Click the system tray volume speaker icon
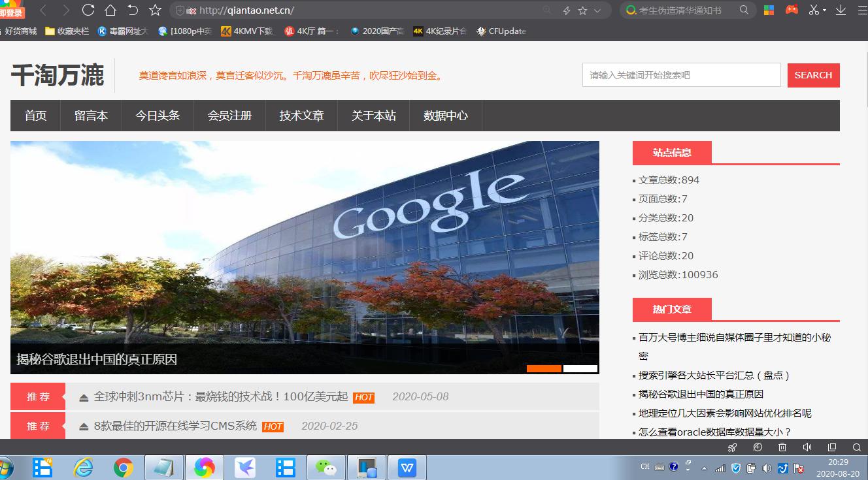This screenshot has height=480, width=868. click(767, 468)
